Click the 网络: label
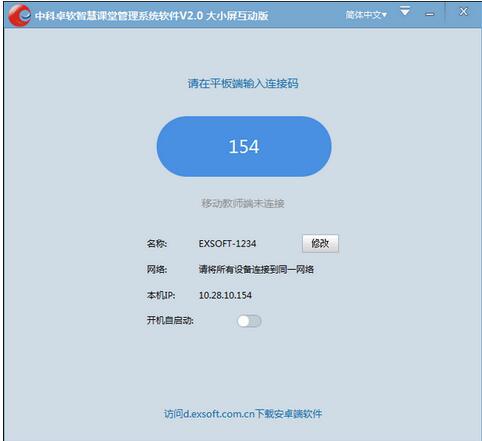482x441 pixels. coord(157,269)
